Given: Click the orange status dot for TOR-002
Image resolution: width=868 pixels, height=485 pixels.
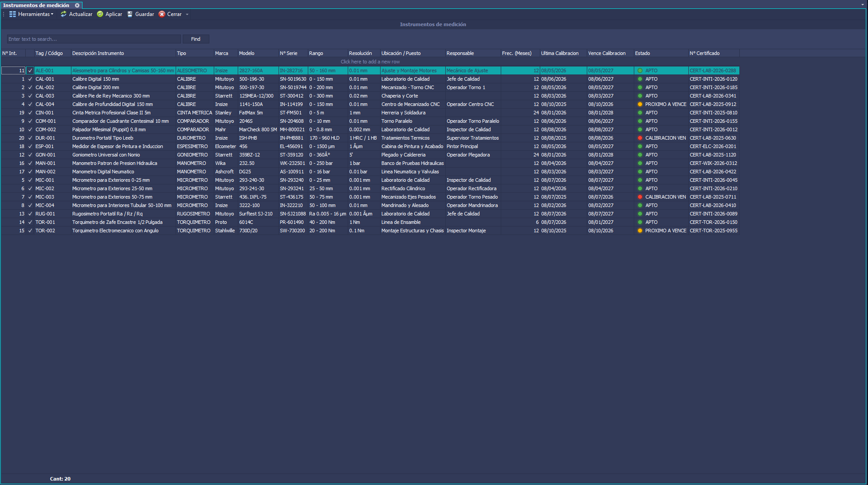Looking at the screenshot, I should (640, 231).
